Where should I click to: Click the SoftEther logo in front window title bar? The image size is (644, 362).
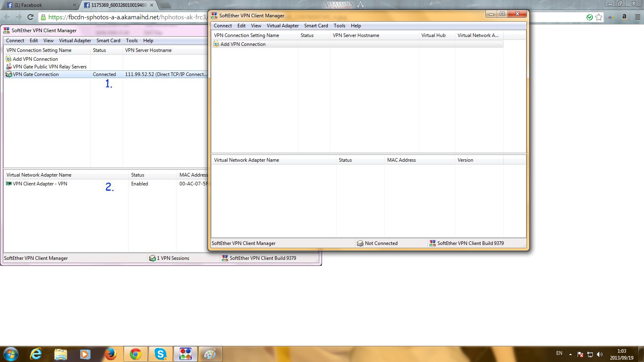(214, 16)
